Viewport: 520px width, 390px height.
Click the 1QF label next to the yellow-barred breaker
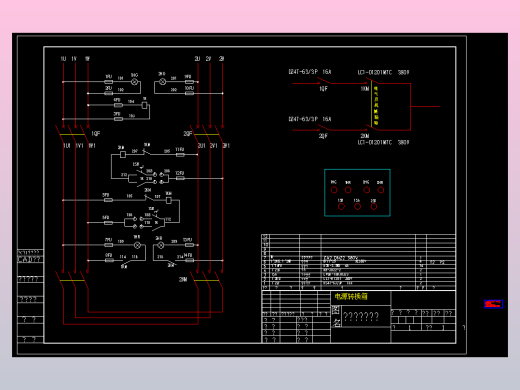(96, 134)
